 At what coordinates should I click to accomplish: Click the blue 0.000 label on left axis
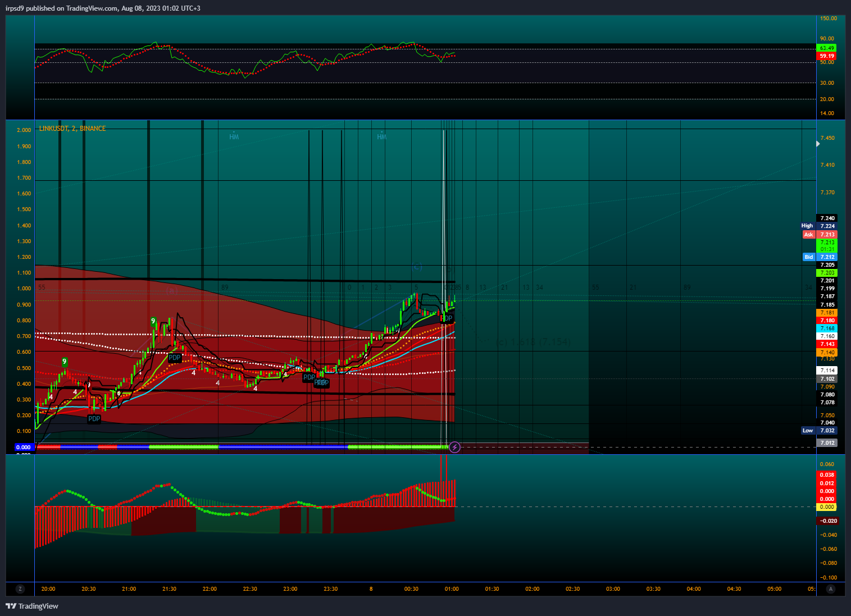[x=24, y=448]
